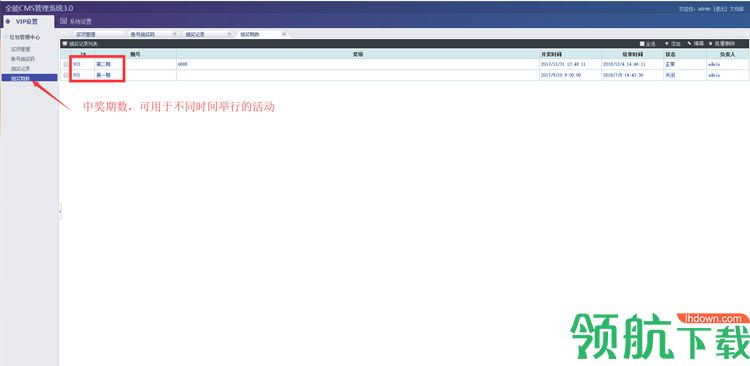Open 抽奖记录 in the sidebar

coord(21,68)
